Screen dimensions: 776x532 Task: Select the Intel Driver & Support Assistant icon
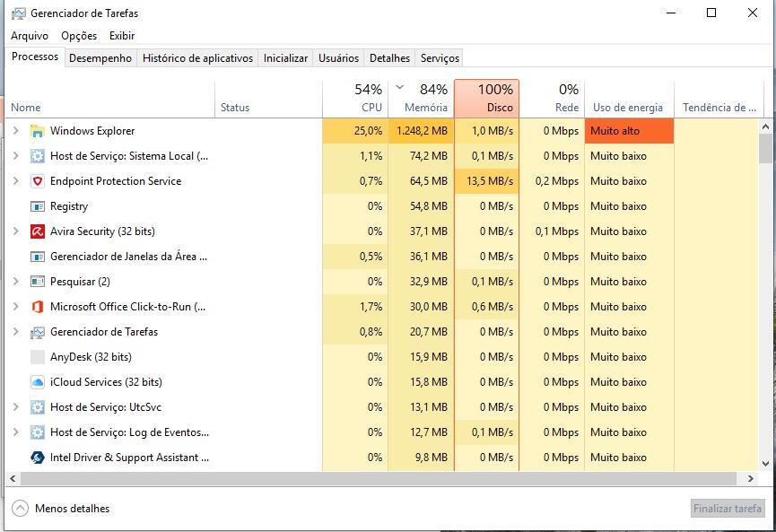pos(37,458)
